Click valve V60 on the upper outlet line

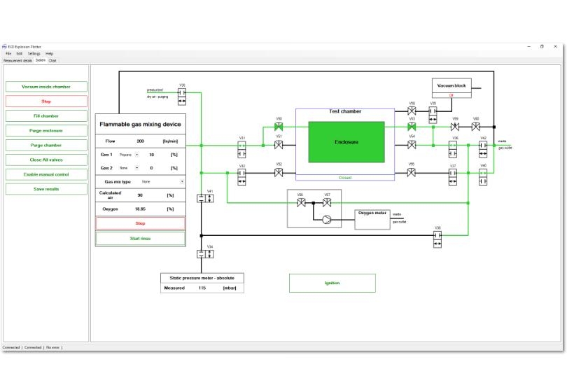(x=476, y=127)
